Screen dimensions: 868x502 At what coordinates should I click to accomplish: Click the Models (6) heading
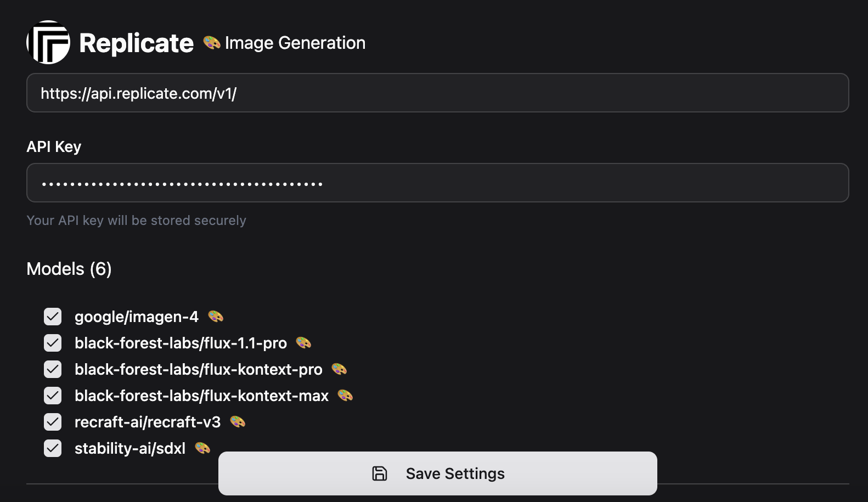[69, 269]
